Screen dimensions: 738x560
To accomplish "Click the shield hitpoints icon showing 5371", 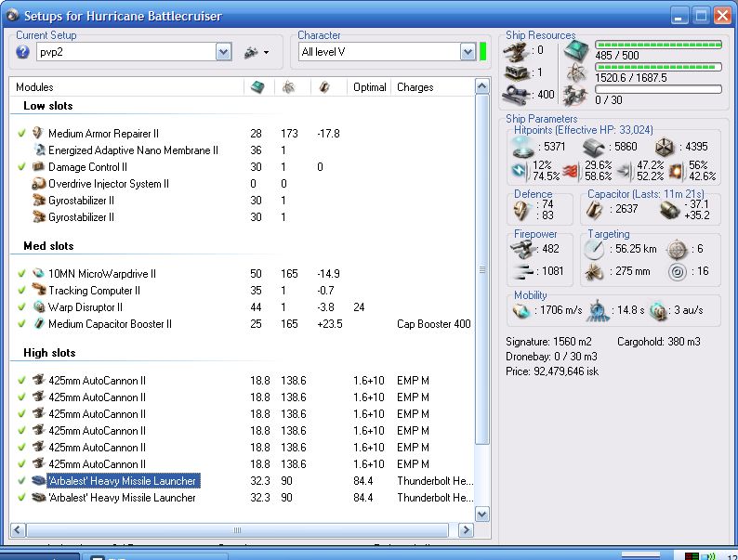I will 523,147.
